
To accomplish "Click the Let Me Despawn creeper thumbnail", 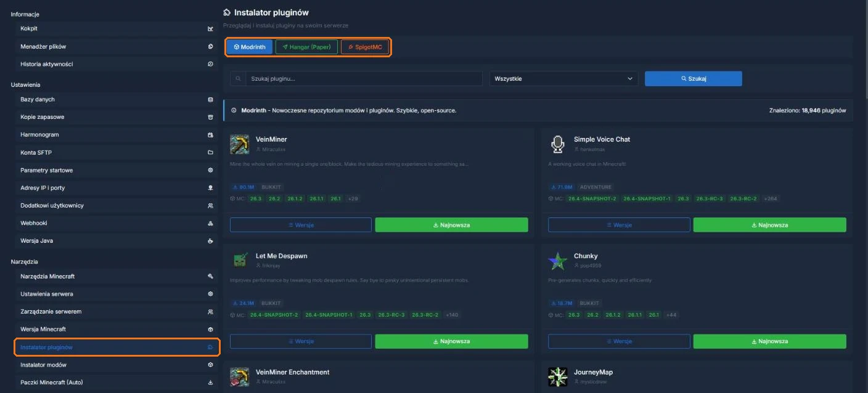I will (240, 261).
